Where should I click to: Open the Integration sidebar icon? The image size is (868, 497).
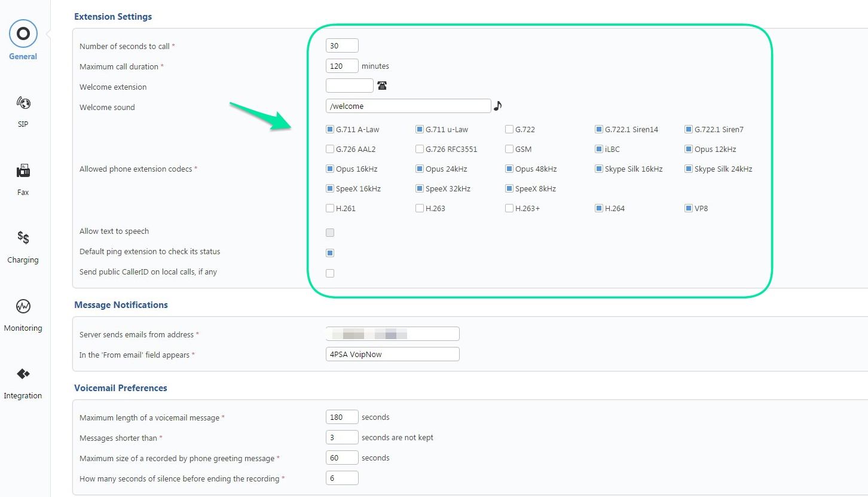(23, 374)
